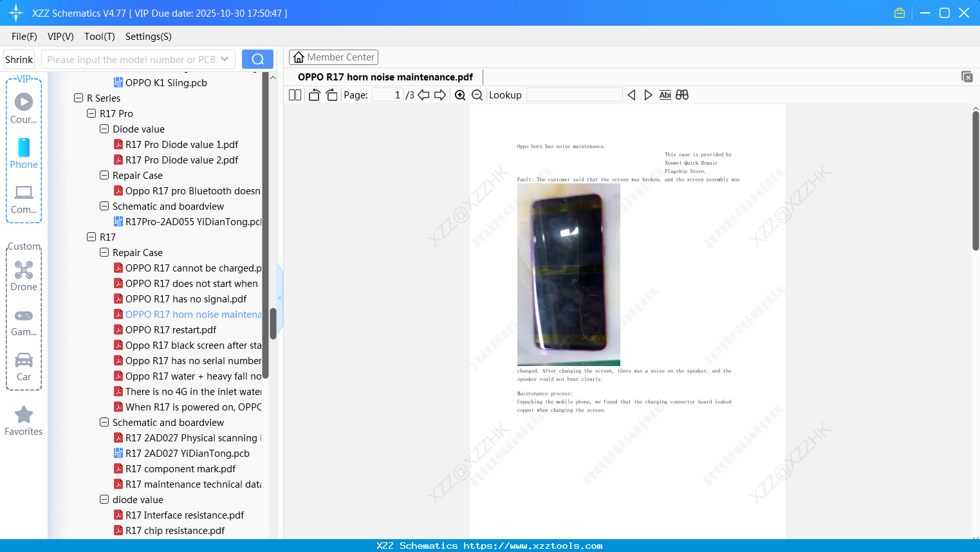Collapse the sidebar panel splitter handle
Image resolution: width=980 pixels, height=552 pixels.
point(280,298)
